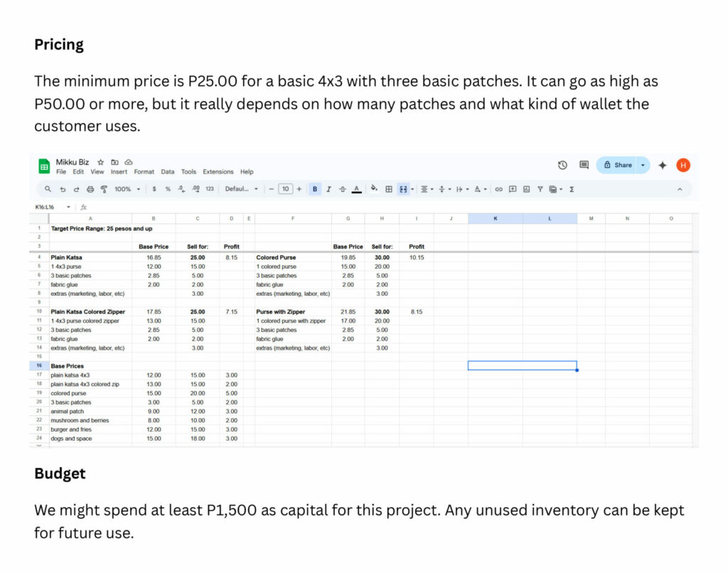Expand the font family dropdown
Viewport: 728px width, 573px height.
[x=242, y=189]
